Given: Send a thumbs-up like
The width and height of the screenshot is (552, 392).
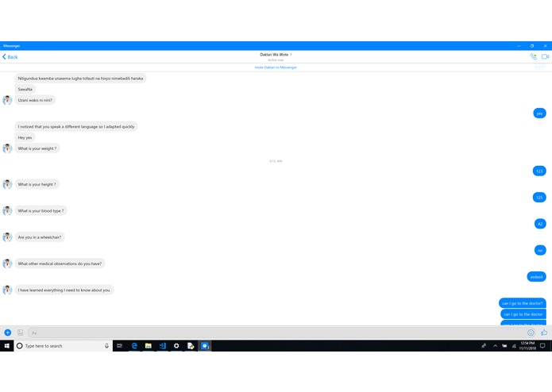Looking at the screenshot, I should [544, 332].
